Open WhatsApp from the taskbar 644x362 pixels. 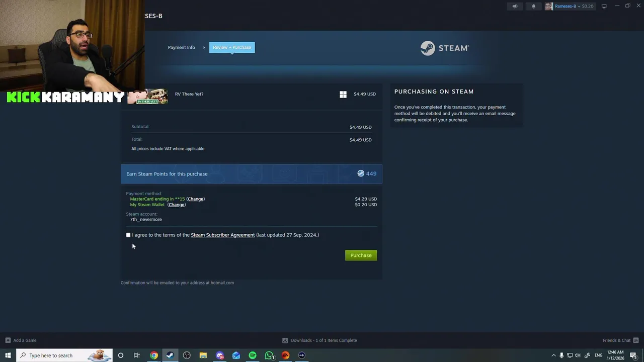(269, 355)
